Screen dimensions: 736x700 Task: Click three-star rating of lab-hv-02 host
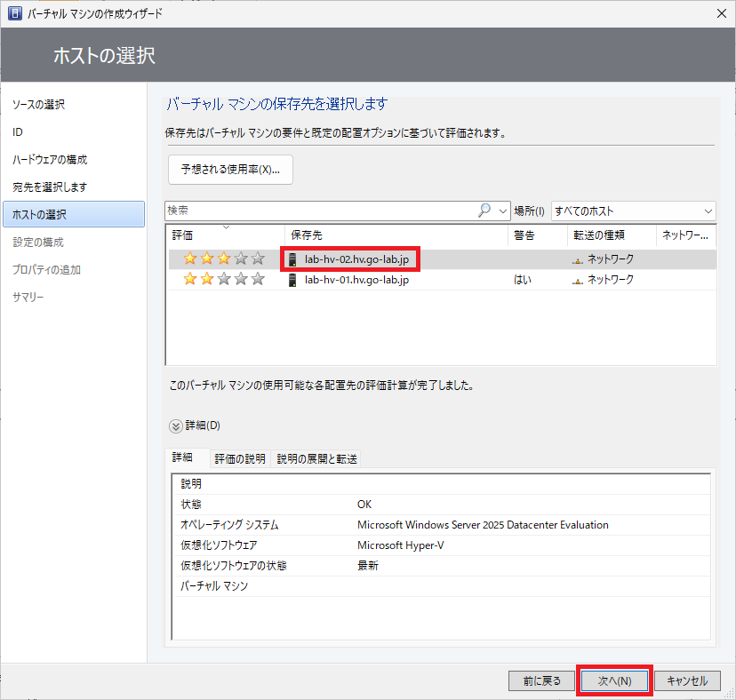[224, 259]
